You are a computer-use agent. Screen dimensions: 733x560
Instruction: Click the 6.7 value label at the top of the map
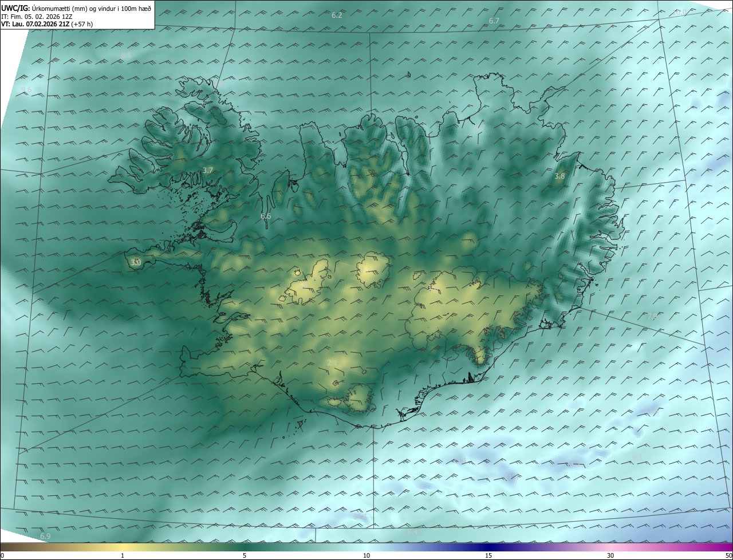[494, 21]
